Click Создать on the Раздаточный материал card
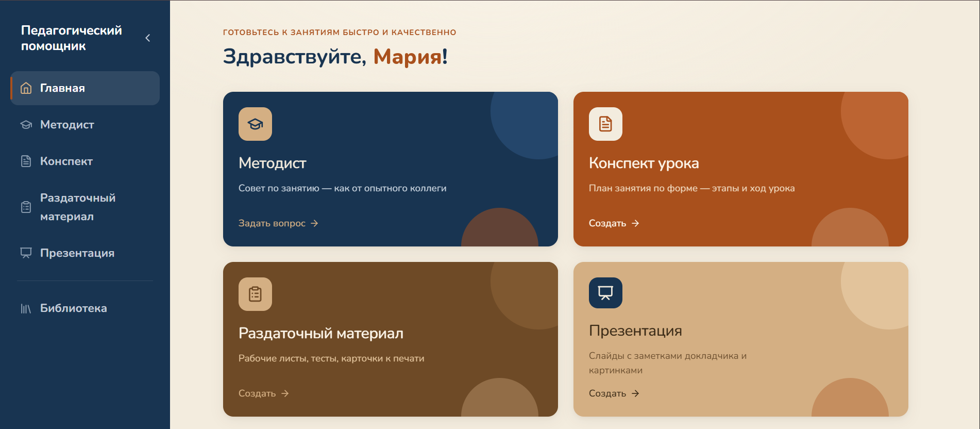This screenshot has height=429, width=980. click(264, 393)
